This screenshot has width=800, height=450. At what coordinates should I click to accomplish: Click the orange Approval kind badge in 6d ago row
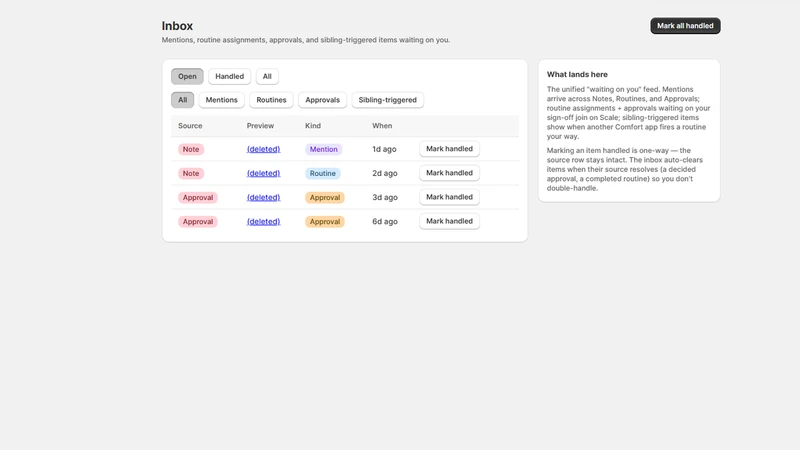[x=324, y=221]
